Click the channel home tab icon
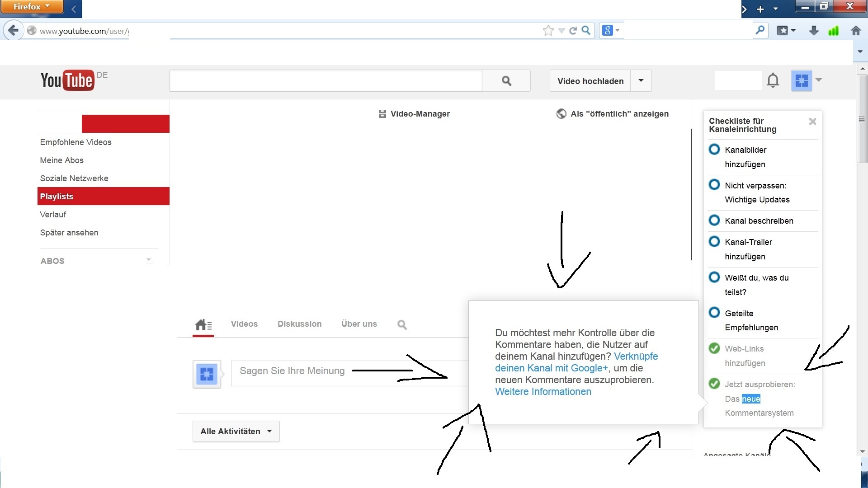This screenshot has height=488, width=868. (x=203, y=324)
